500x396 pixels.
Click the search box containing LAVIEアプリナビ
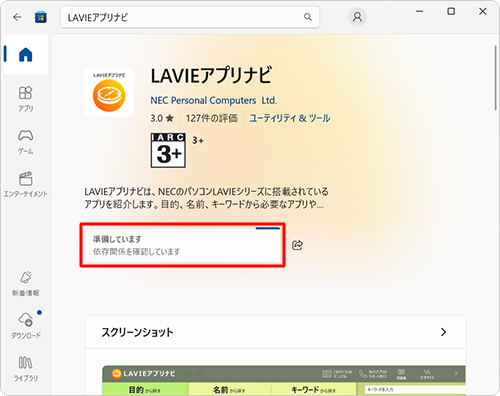[190, 17]
